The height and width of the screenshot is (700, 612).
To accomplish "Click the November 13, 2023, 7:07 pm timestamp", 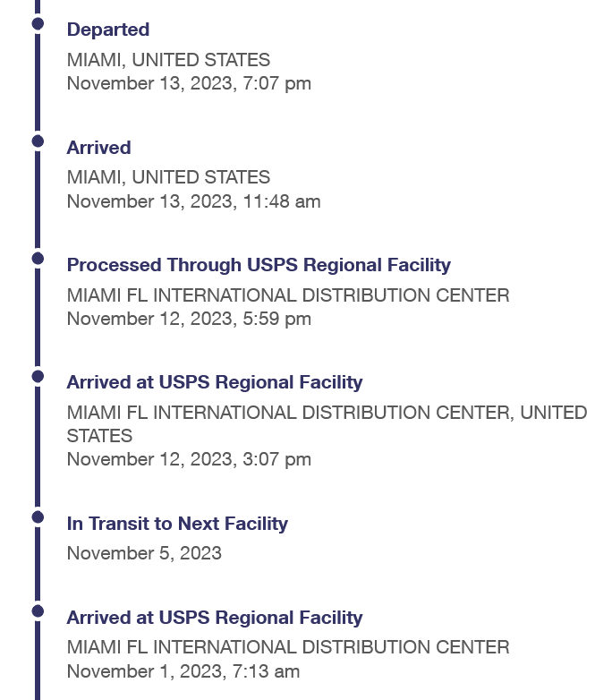I will pos(189,83).
